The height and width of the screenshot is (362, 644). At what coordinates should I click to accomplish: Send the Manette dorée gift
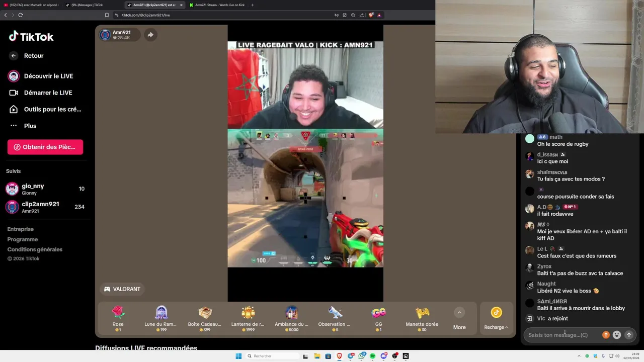422,318
